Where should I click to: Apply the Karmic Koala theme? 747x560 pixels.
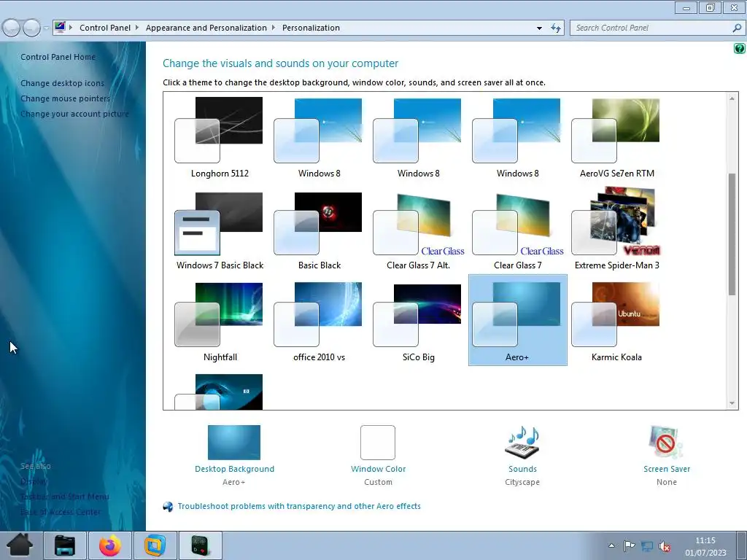616,321
